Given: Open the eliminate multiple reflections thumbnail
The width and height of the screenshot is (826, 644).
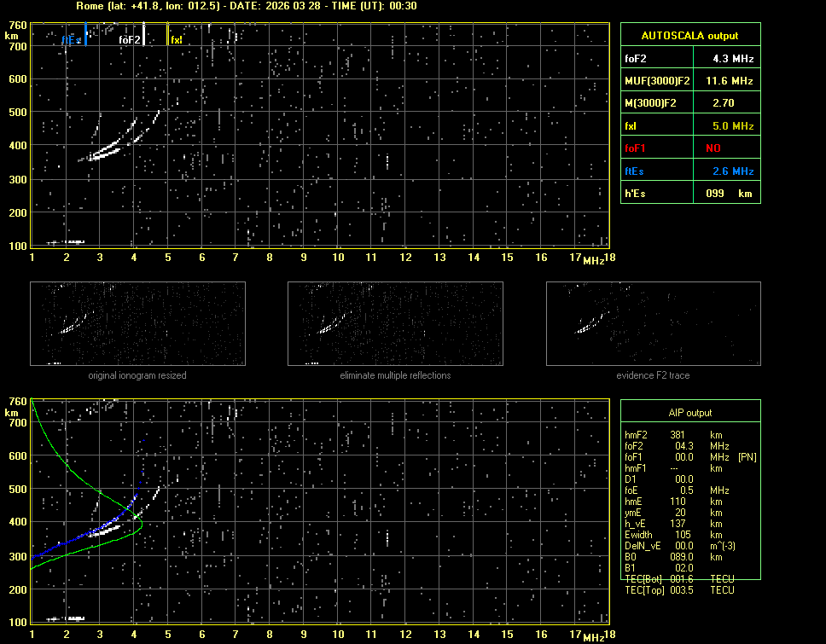Looking at the screenshot, I should 395,324.
